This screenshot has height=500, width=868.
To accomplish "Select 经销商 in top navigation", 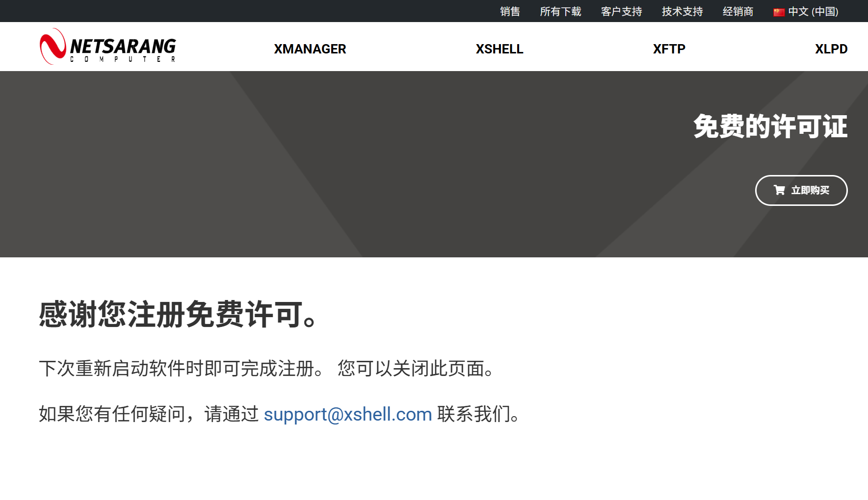I will coord(738,11).
